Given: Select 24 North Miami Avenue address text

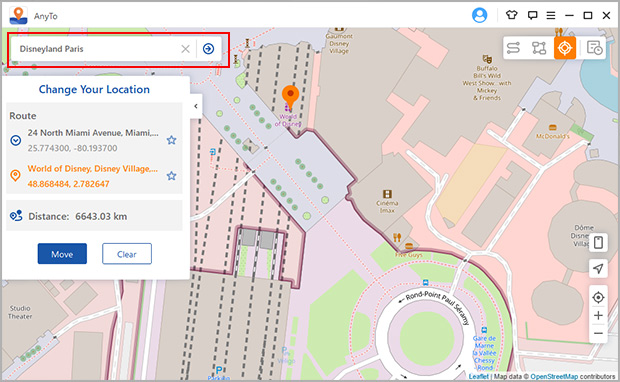Looking at the screenshot, I should pos(93,133).
